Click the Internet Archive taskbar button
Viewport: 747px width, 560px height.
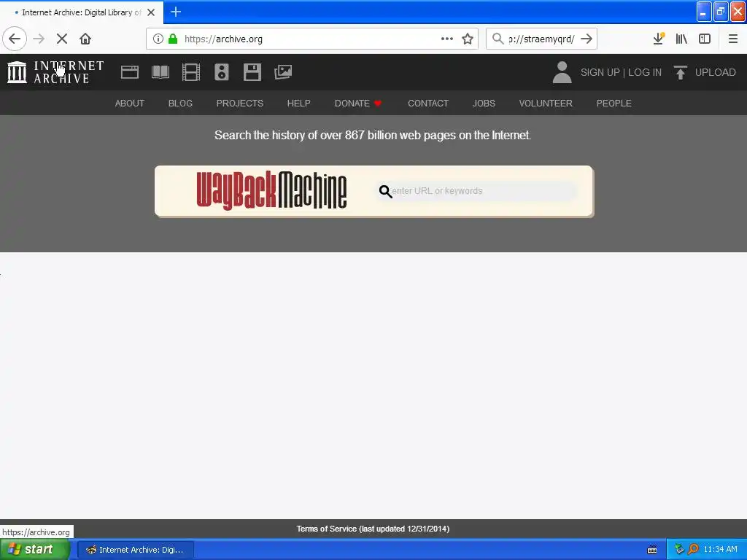pyautogui.click(x=136, y=550)
